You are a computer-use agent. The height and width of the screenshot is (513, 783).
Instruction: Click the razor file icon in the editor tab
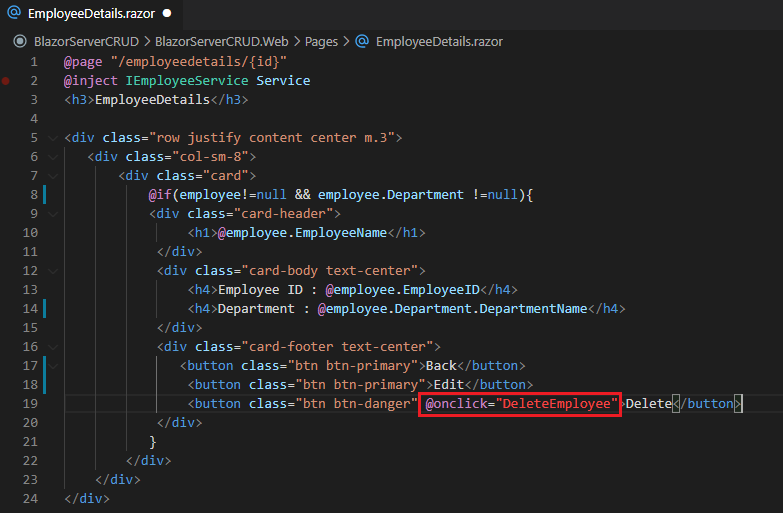15,14
